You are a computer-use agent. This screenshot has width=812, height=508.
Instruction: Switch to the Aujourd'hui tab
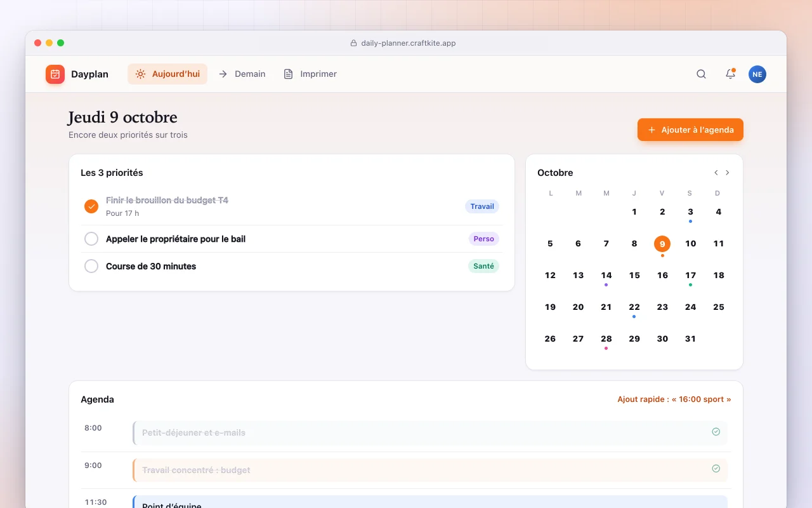(167, 74)
